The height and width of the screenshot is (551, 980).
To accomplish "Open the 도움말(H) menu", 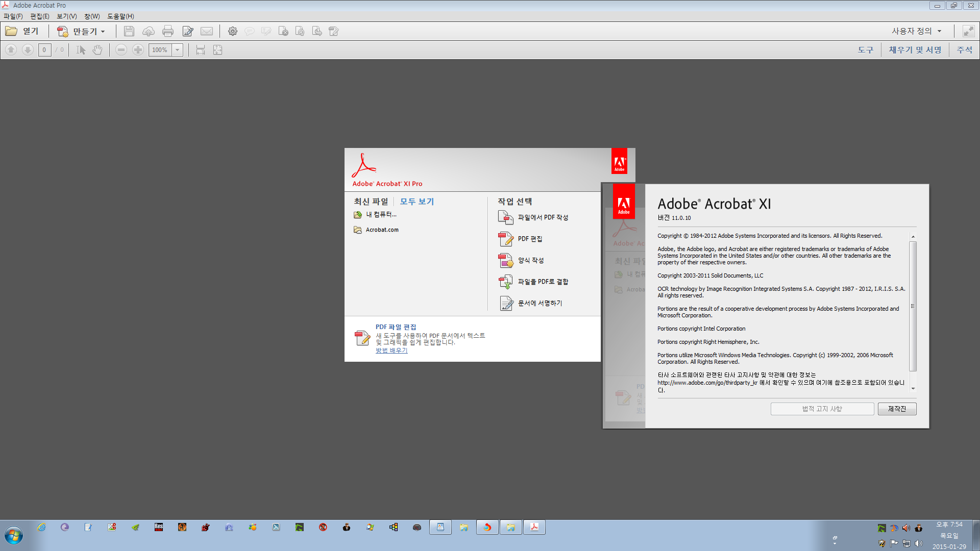I will pyautogui.click(x=120, y=16).
